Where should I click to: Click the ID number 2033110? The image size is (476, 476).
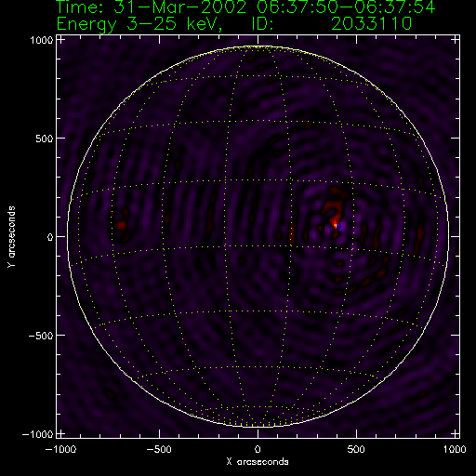(371, 23)
